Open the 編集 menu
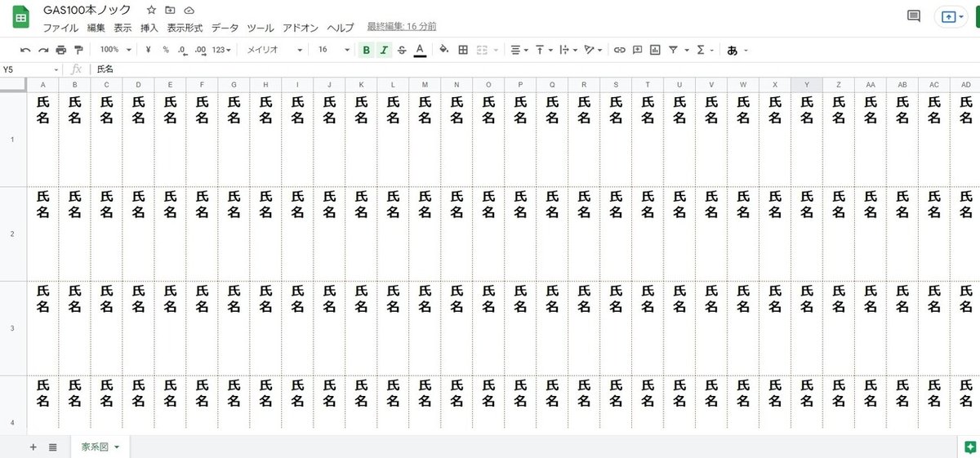The width and height of the screenshot is (980, 458). click(x=96, y=28)
